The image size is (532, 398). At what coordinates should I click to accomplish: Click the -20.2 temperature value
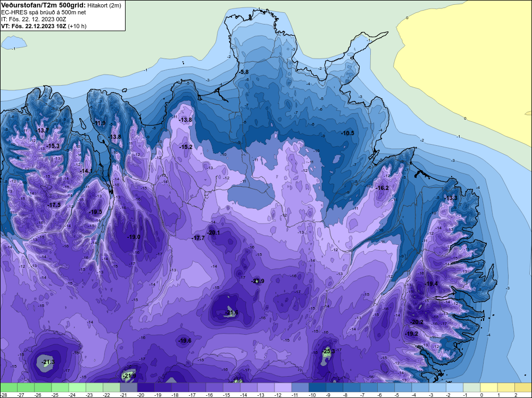417,322
